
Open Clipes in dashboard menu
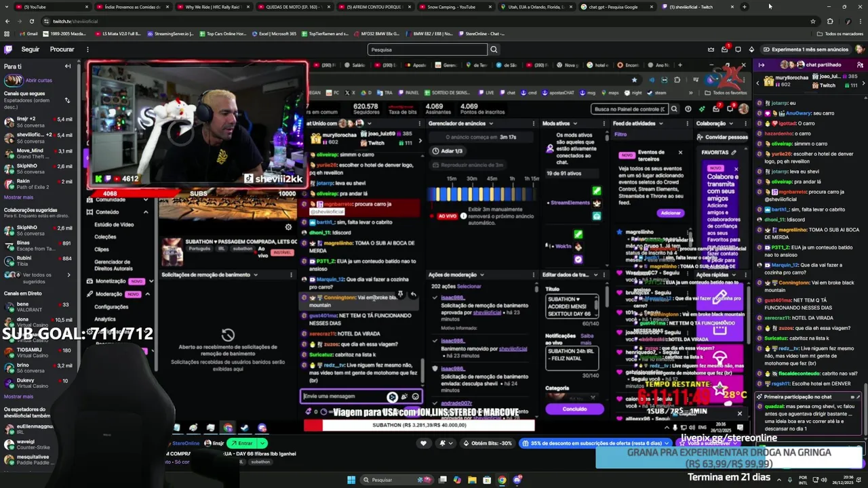click(101, 249)
